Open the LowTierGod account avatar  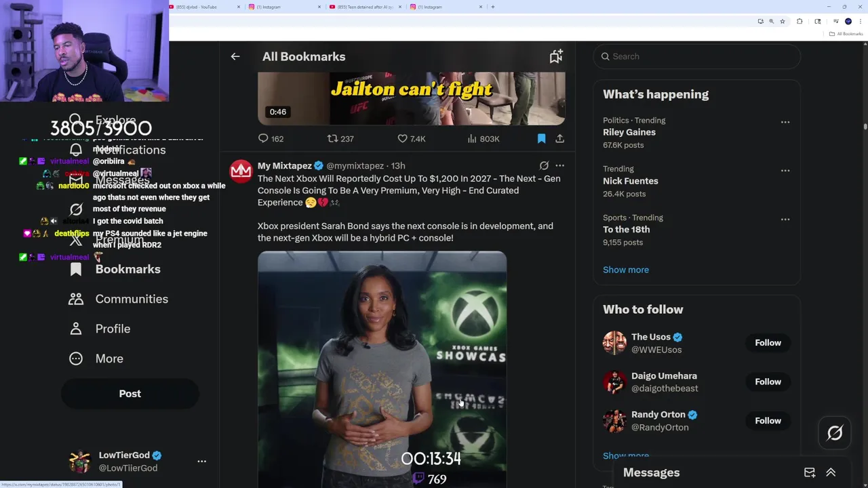point(79,462)
